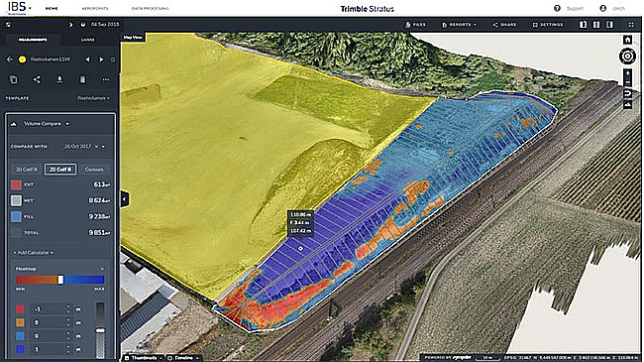This screenshot has width=644, height=362.
Task: Click the heatmap gradient slider handle
Action: coord(60,280)
